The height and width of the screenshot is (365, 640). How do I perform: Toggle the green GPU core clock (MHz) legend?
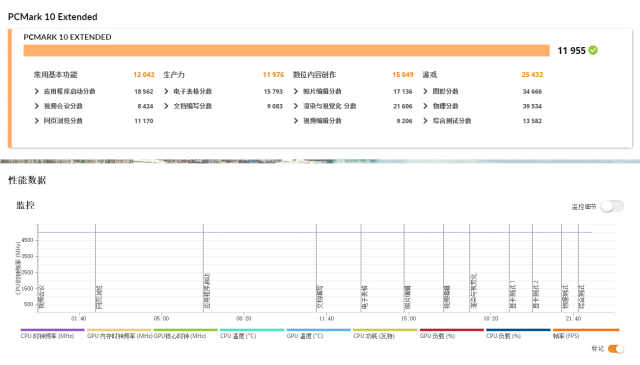point(186,334)
